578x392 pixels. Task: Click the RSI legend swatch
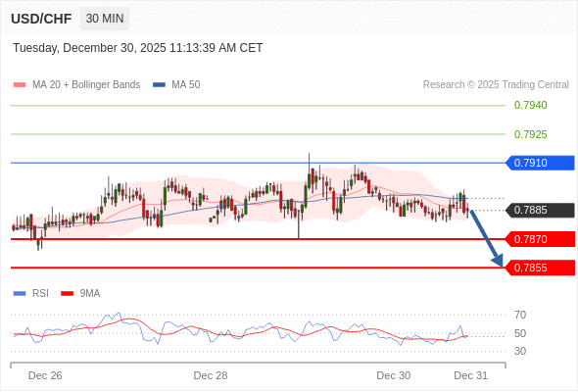coord(20,294)
